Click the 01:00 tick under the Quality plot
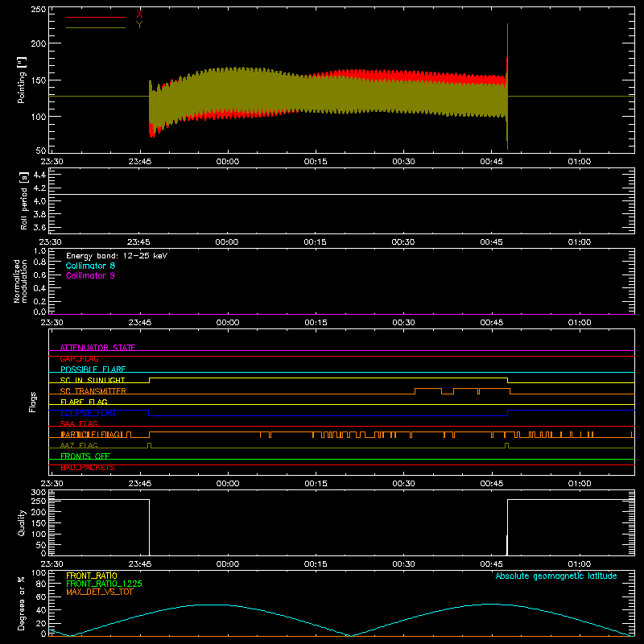 (579, 564)
